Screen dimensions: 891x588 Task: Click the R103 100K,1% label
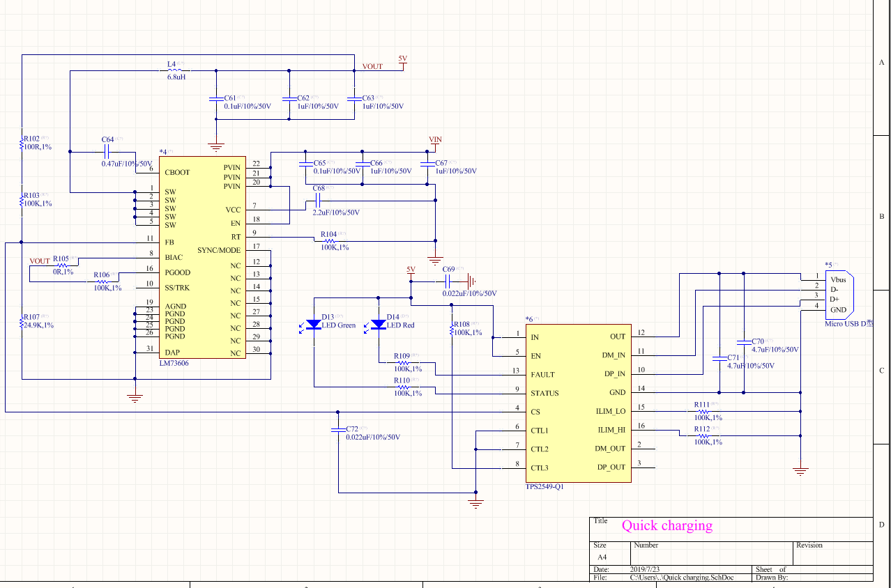[x=38, y=199]
